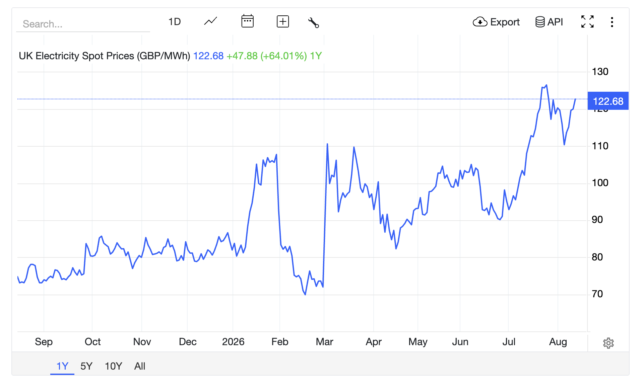640x389 pixels.
Task: Click the March price spike on chart
Action: point(327,144)
